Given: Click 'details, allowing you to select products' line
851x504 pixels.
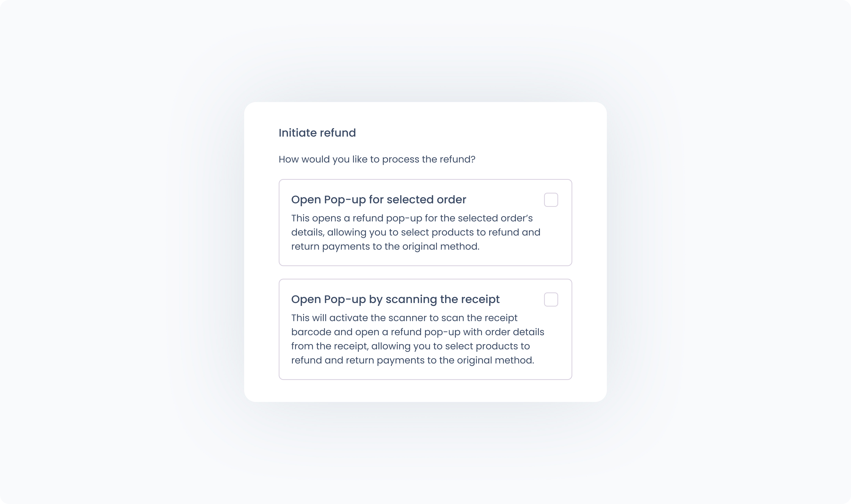Looking at the screenshot, I should click(x=415, y=232).
